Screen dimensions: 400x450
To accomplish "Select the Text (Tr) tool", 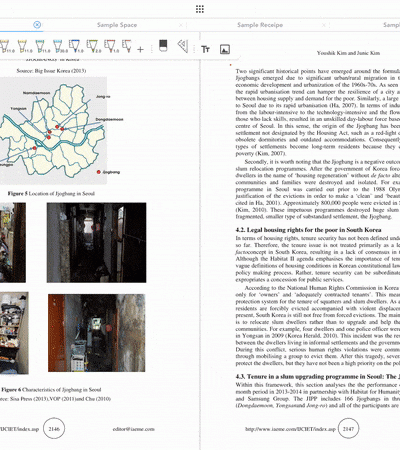I will [x=205, y=49].
